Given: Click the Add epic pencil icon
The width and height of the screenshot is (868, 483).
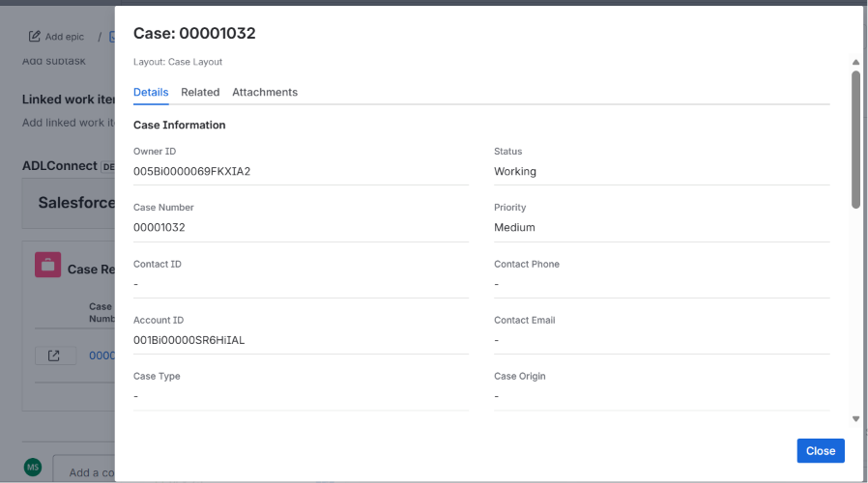Looking at the screenshot, I should (x=35, y=37).
